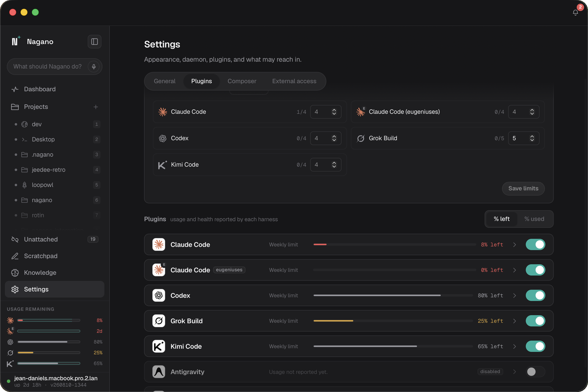Screen dimensions: 588x392
Task: Click the Antigravity plugin icon
Action: click(x=159, y=372)
